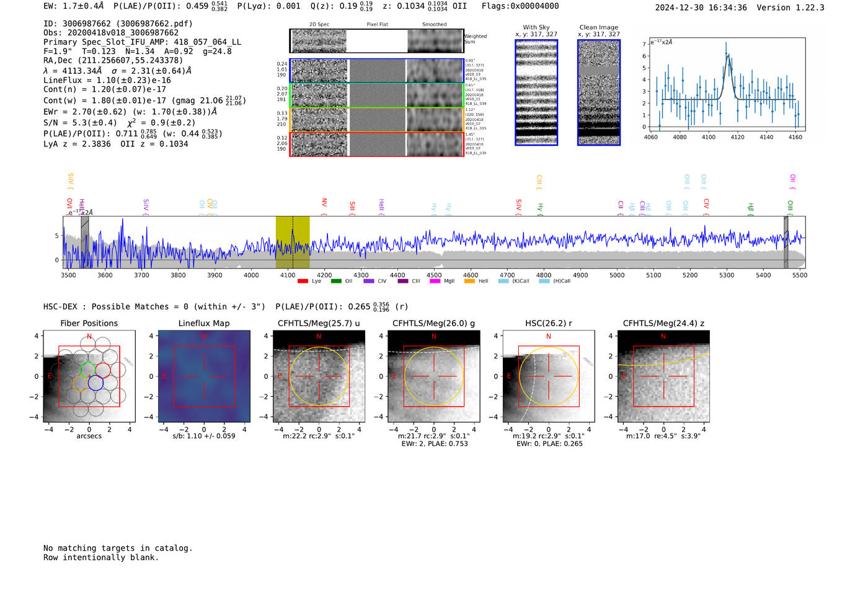Click the Weighted Sum 2D spectrum strip
This screenshot has height=591, width=868.
(377, 41)
